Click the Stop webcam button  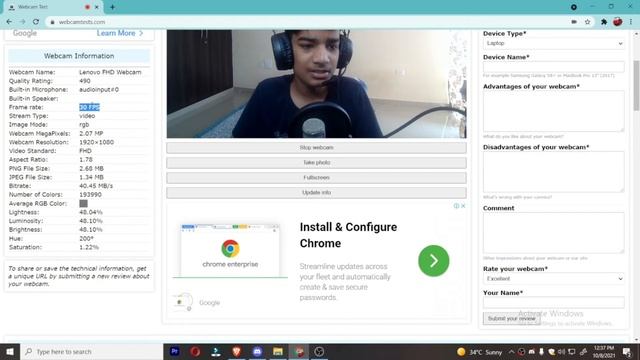316,147
